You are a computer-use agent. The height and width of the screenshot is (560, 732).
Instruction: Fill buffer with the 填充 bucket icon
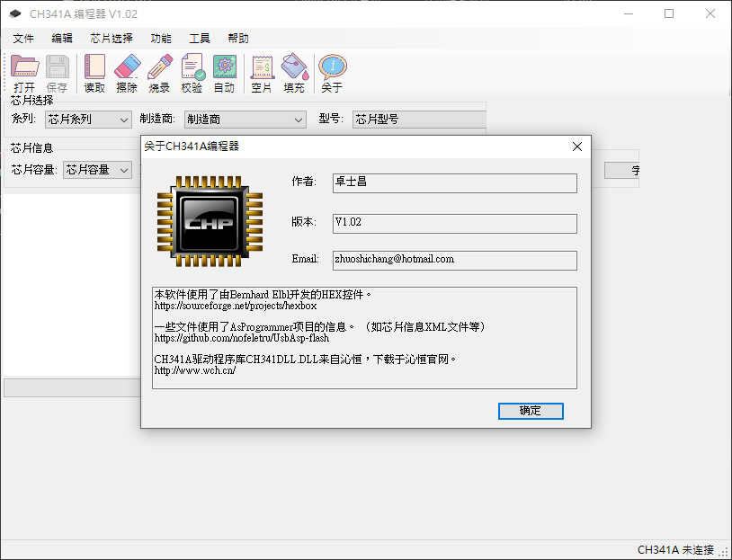pos(294,74)
